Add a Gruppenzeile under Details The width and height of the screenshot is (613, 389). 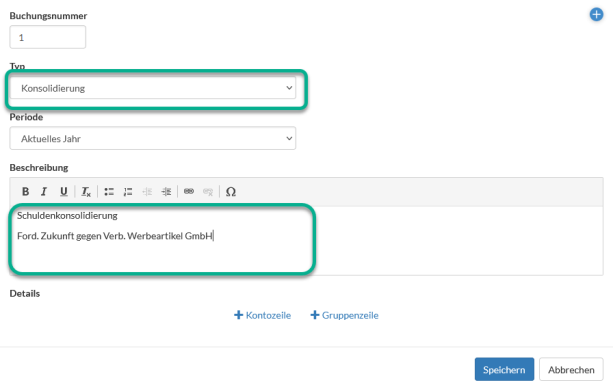pos(344,315)
